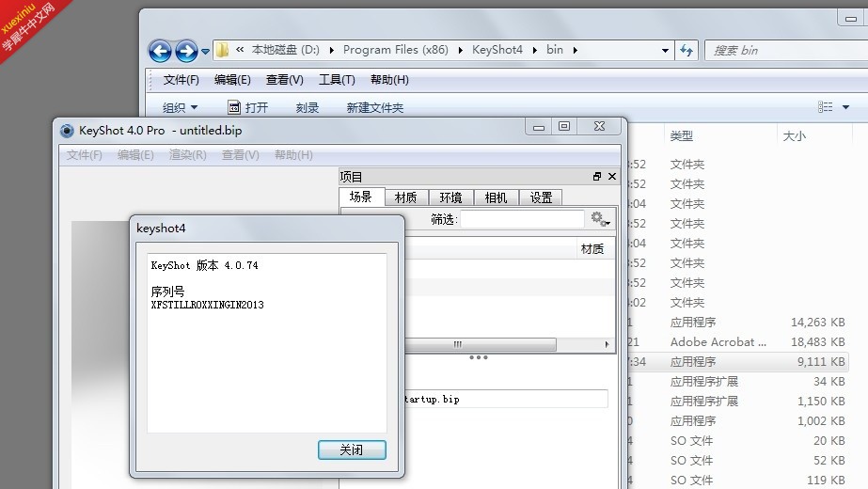Select the serial number XFSTILLROXXINGIN2013 text

point(208,305)
